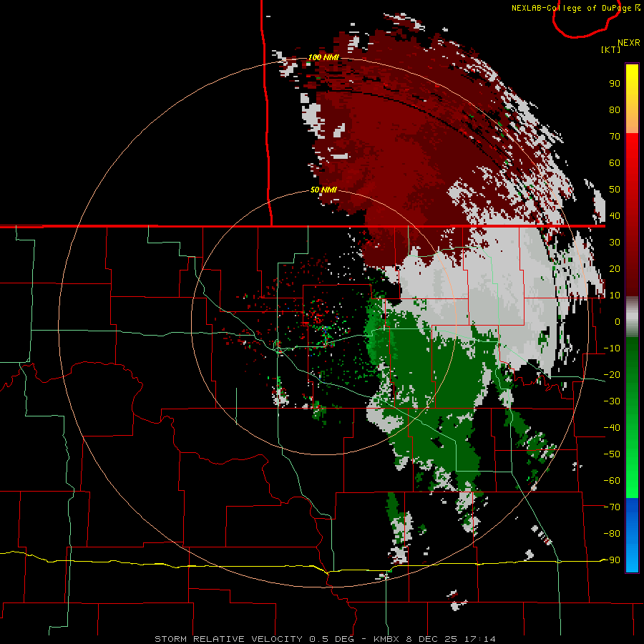Click the 20 value on velocity scale

coord(615,268)
